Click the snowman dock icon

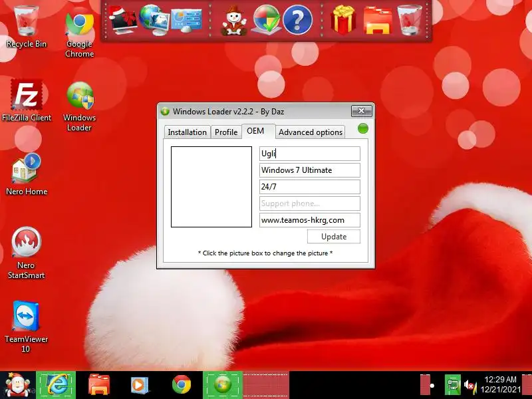233,21
